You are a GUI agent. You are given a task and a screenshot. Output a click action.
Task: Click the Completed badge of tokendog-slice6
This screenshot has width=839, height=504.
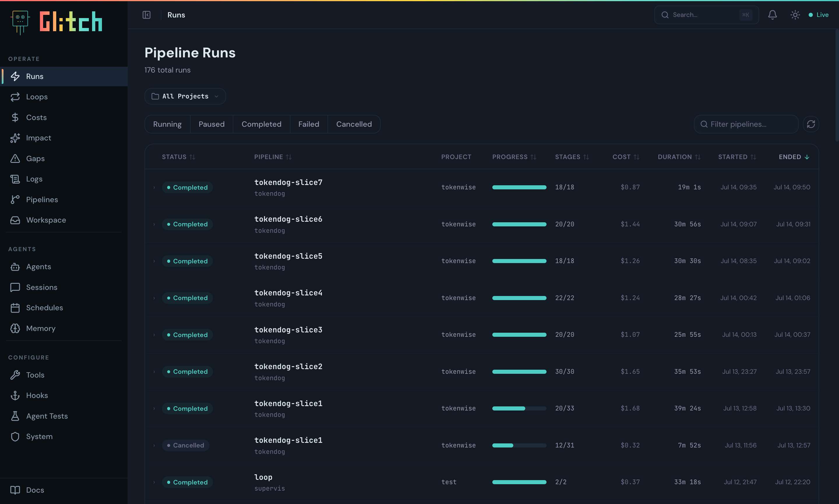187,225
